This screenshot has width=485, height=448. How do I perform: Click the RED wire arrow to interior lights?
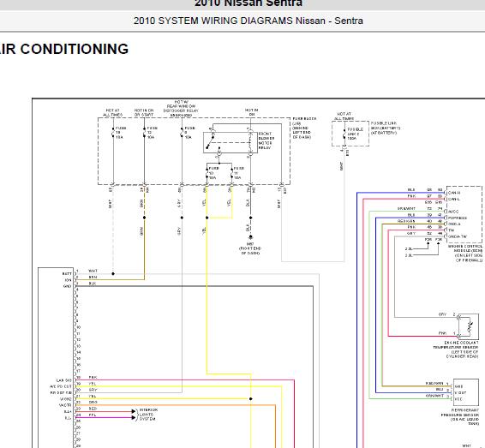tap(134, 411)
